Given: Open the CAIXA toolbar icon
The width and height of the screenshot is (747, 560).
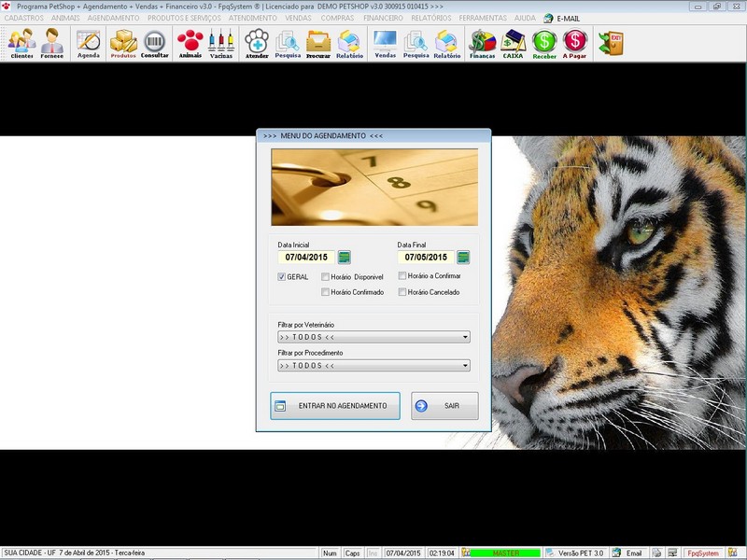Looking at the screenshot, I should 513,43.
